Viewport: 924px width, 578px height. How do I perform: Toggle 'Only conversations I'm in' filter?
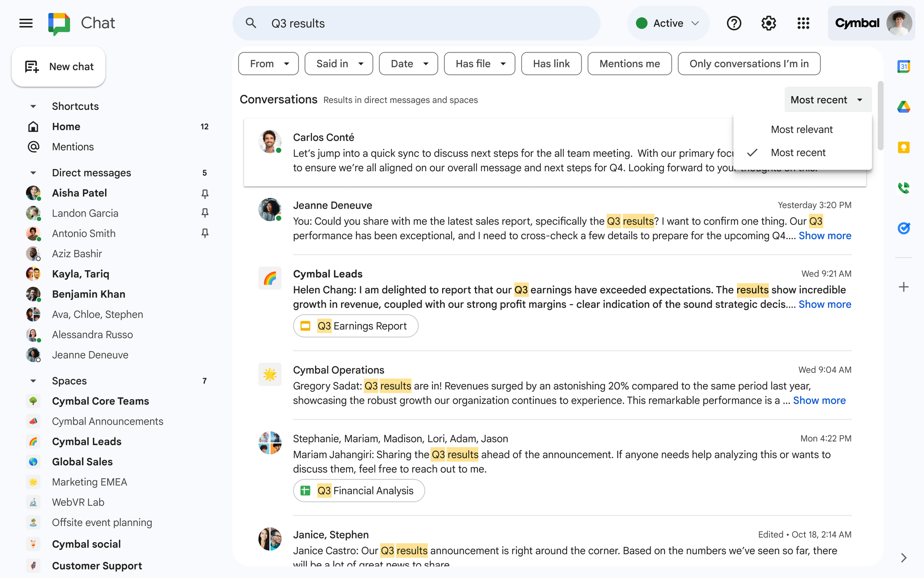(x=749, y=63)
